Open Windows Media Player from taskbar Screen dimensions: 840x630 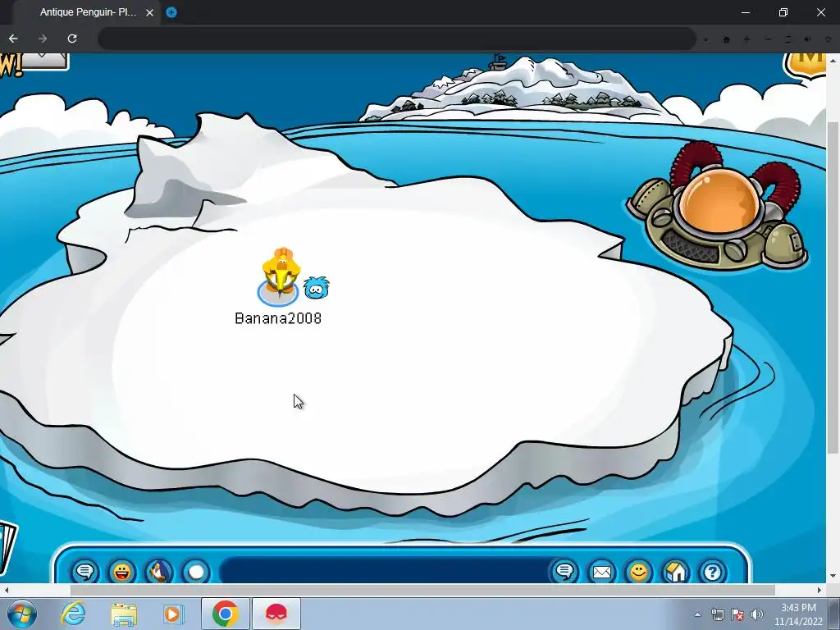(174, 614)
